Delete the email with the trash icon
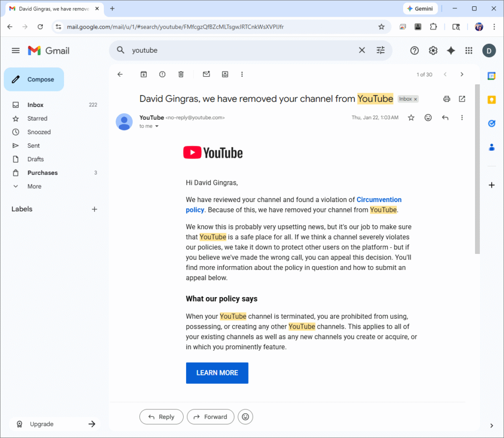Viewport: 504px width, 438px height. coord(181,74)
